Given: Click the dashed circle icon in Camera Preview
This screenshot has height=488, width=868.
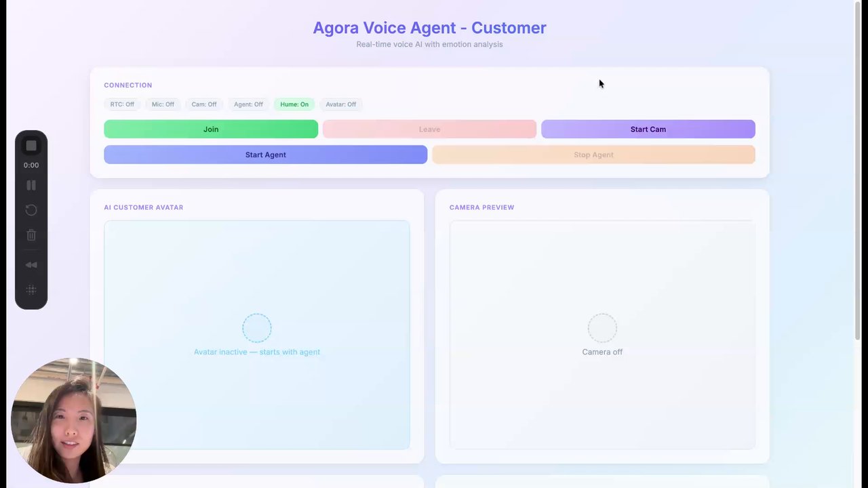Looking at the screenshot, I should pos(602,328).
